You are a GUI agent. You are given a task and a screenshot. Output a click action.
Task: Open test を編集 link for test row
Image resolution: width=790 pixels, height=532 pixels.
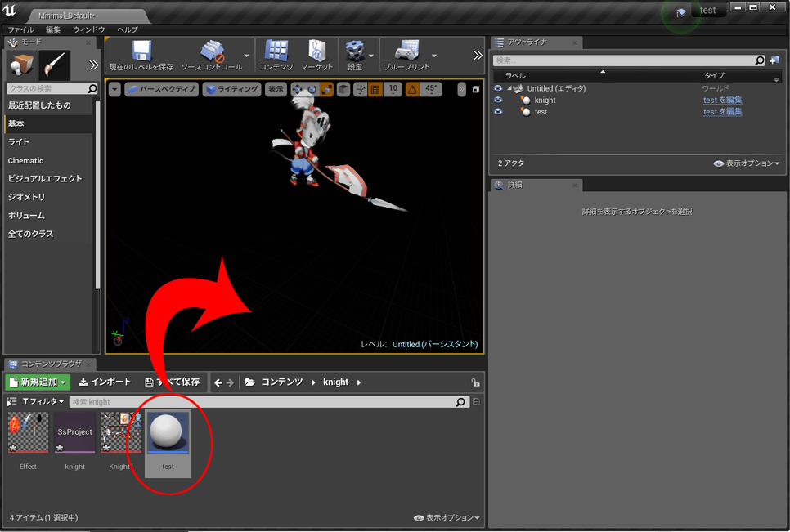tap(722, 112)
